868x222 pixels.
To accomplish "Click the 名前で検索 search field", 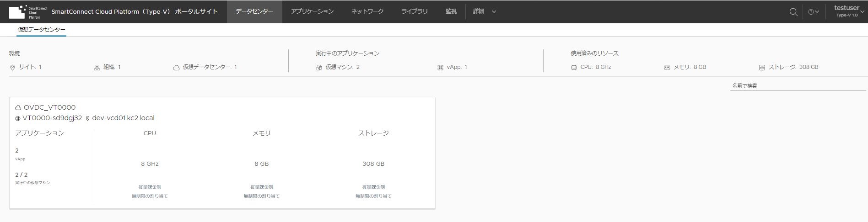I will coord(798,86).
